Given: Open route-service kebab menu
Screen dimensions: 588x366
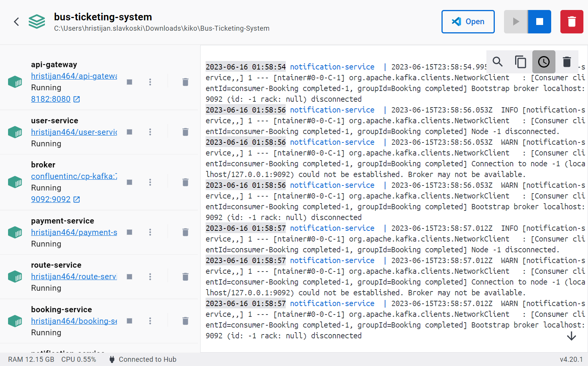Looking at the screenshot, I should [x=150, y=277].
